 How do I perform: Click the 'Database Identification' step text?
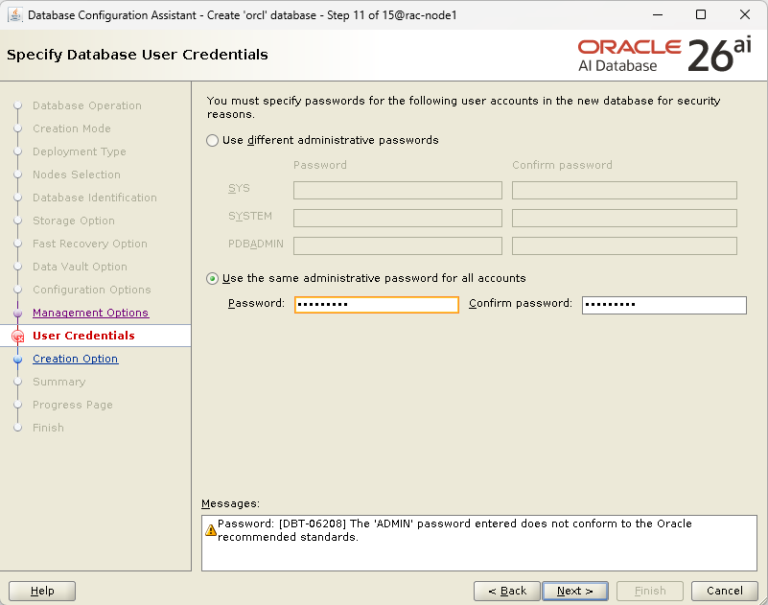click(x=95, y=197)
